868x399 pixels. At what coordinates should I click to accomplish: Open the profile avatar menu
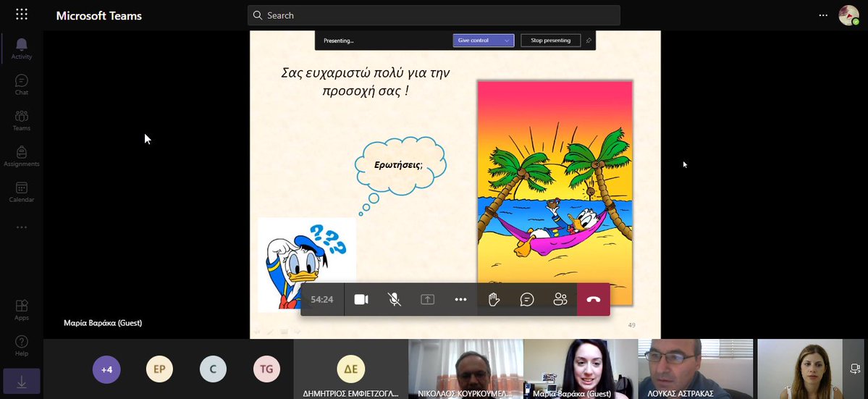pos(848,15)
